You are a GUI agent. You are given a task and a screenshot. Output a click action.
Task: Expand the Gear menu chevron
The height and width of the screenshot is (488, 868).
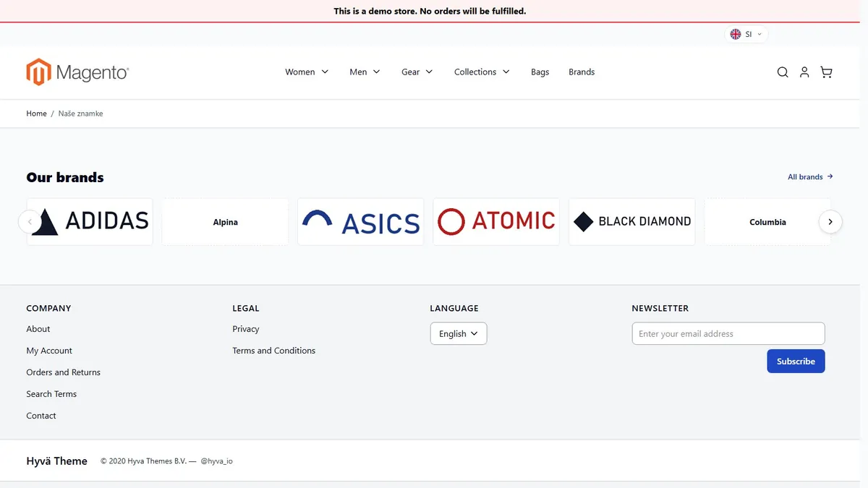coord(429,72)
